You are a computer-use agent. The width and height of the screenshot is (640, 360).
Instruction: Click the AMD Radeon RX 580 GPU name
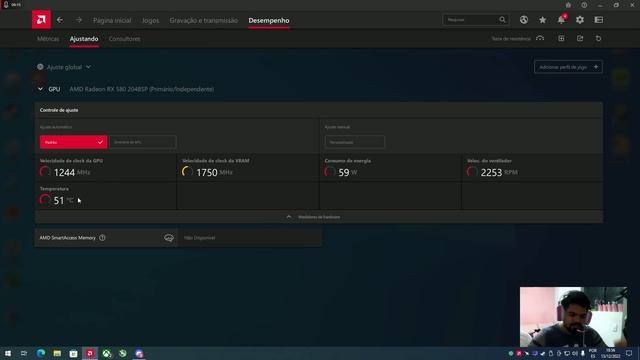(141, 89)
